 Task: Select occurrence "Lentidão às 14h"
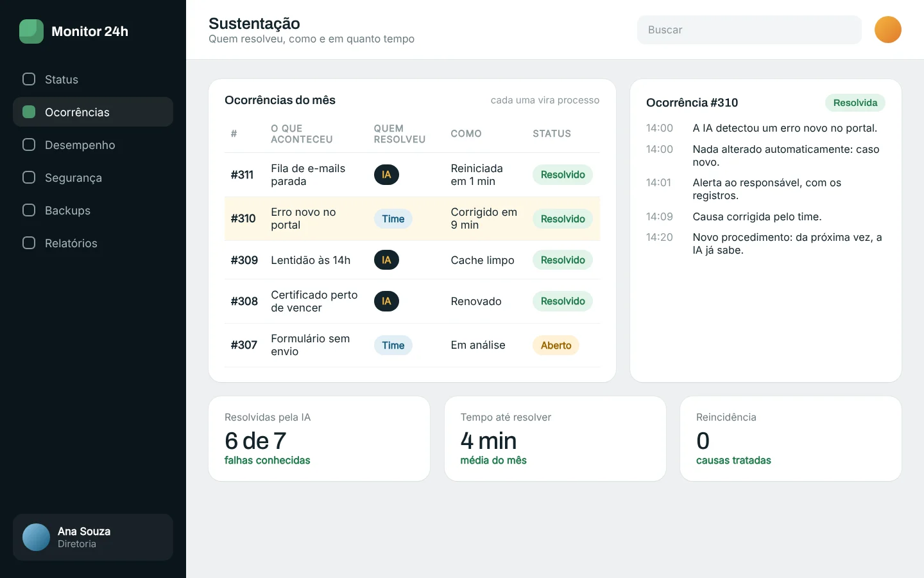[412, 260]
